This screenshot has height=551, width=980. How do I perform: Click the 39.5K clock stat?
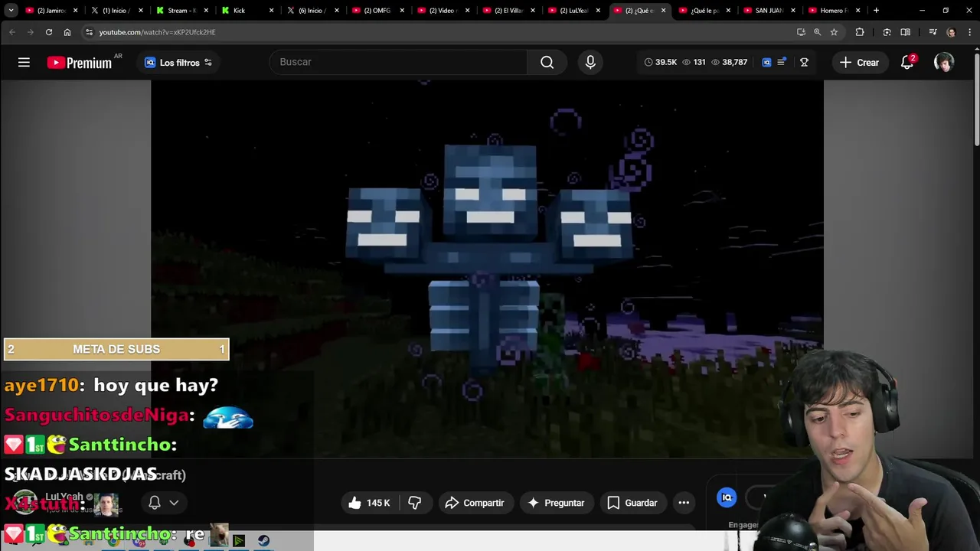[660, 62]
